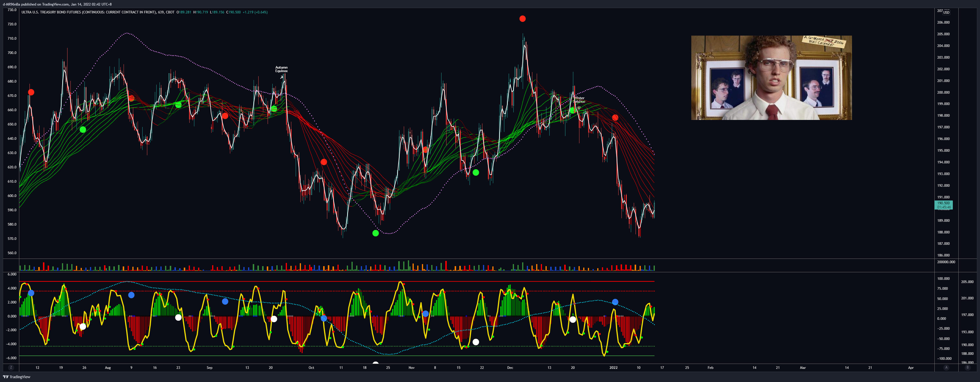This screenshot has width=980, height=382.
Task: Click the B scale button at far right
Action: click(967, 368)
